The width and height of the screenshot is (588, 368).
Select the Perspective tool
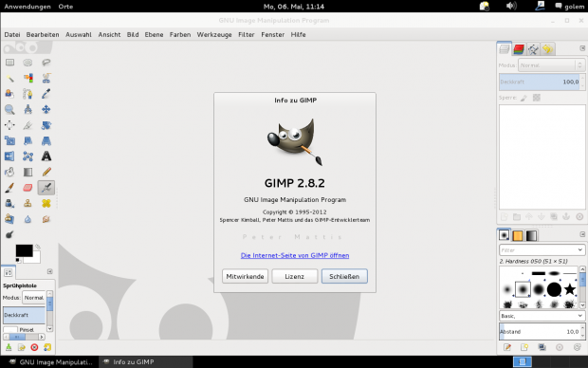click(x=46, y=140)
